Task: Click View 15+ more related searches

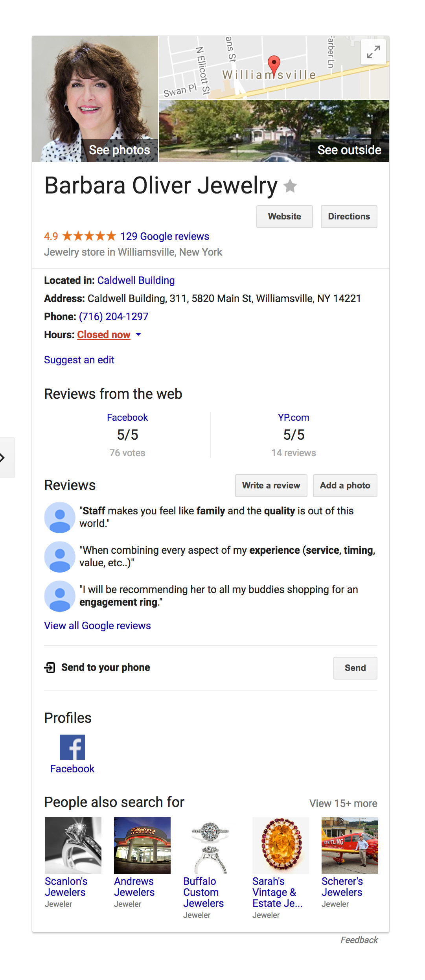Action: click(x=343, y=803)
